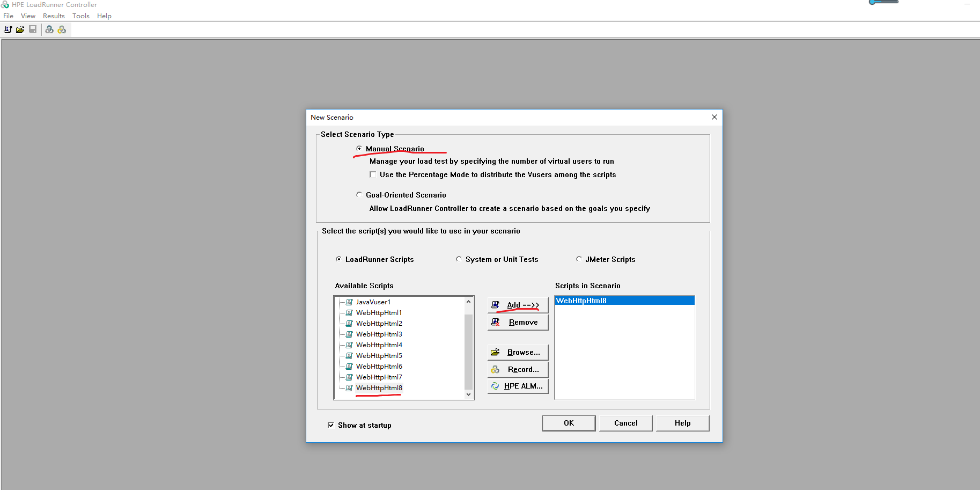Select the Manual Scenario radio button
980x490 pixels.
[359, 149]
